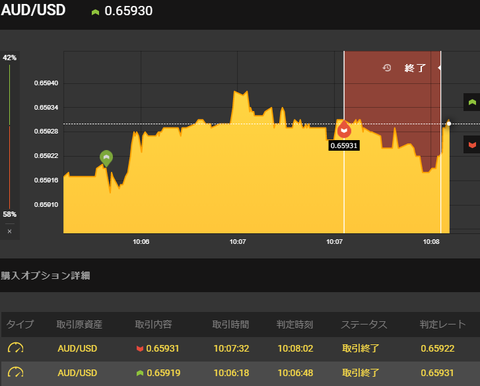
Task: Click 取引終了 status in 10:08:02 row
Action: coord(361,349)
